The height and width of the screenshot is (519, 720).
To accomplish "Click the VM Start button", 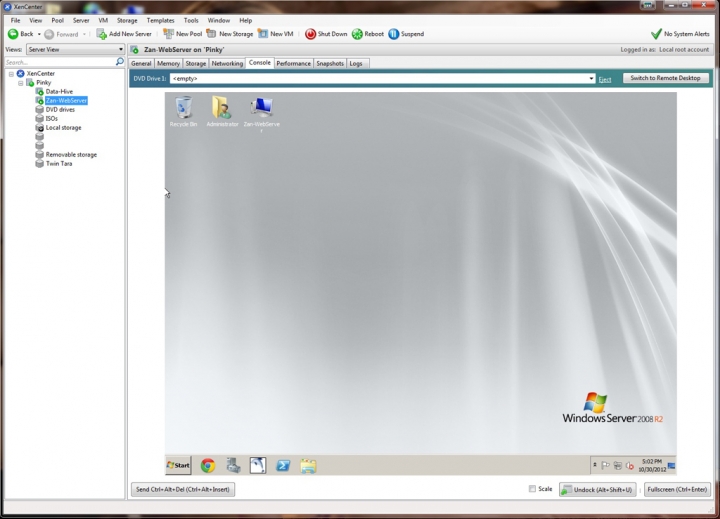I will click(x=178, y=465).
